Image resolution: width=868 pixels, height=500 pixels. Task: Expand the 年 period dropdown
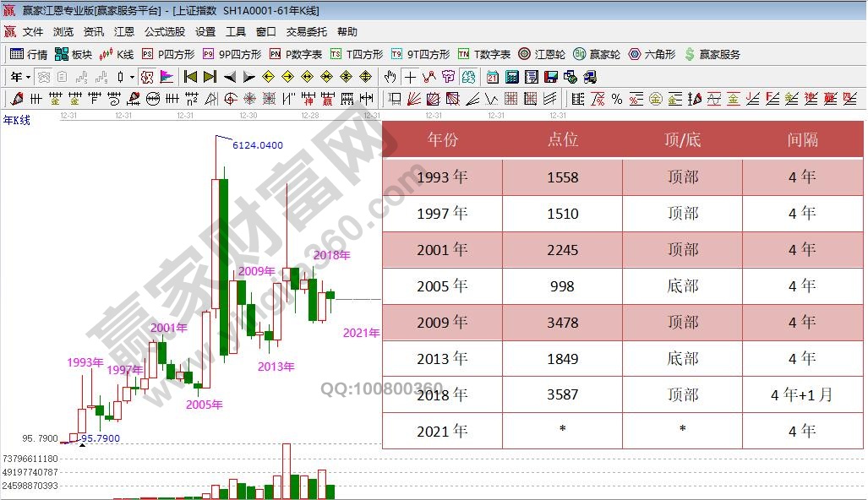(x=28, y=77)
